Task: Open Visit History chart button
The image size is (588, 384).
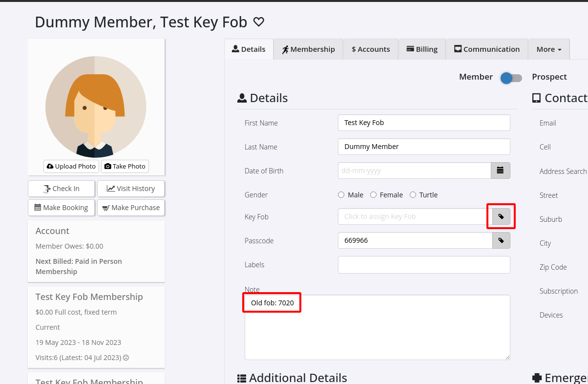Action: (x=131, y=189)
